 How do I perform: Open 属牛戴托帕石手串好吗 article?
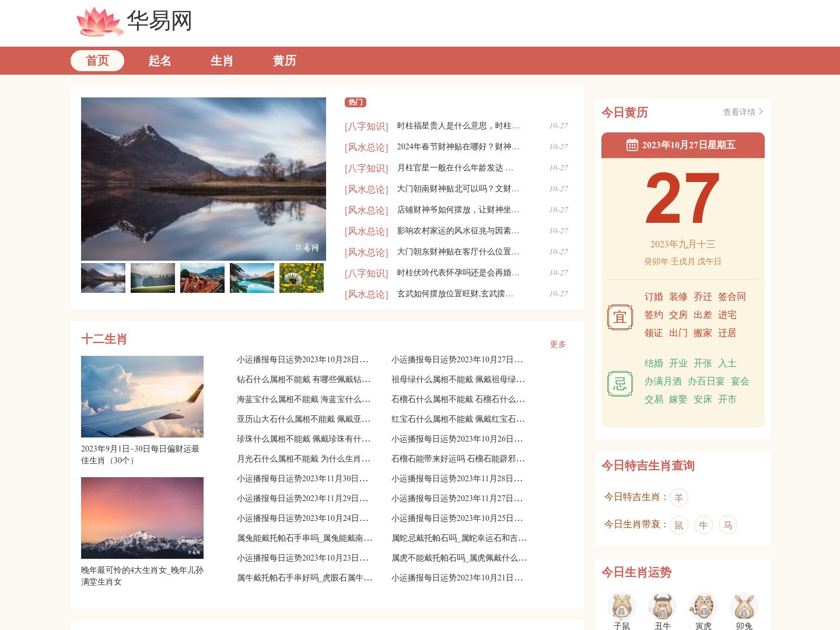304,578
